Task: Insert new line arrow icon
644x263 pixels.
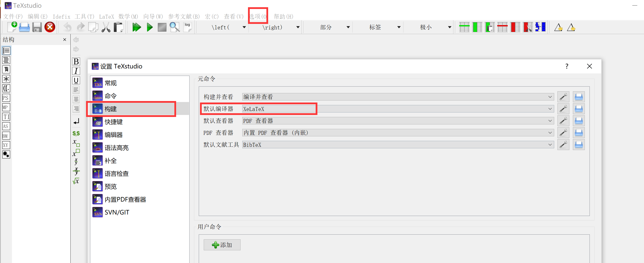Action: click(x=76, y=121)
